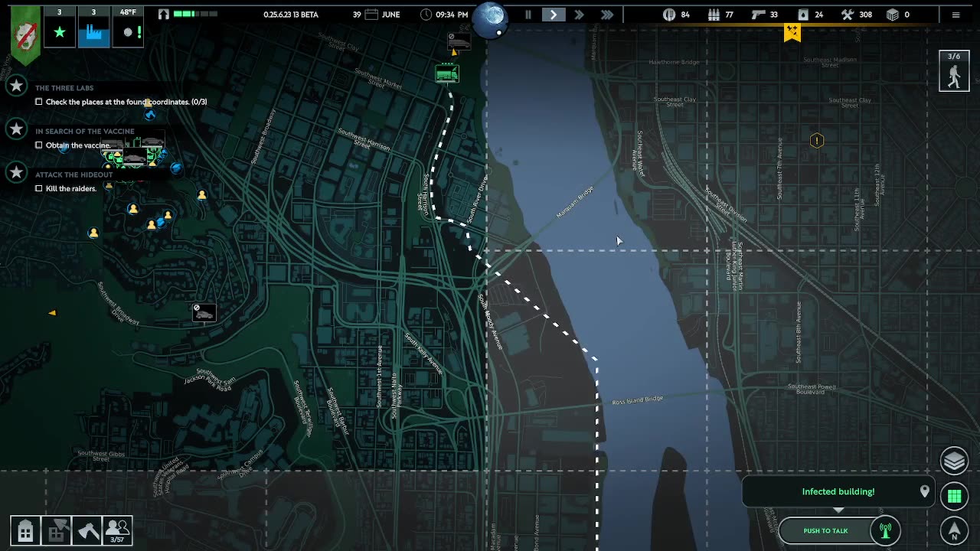Adjust the green segmented capacity bar

194,15
